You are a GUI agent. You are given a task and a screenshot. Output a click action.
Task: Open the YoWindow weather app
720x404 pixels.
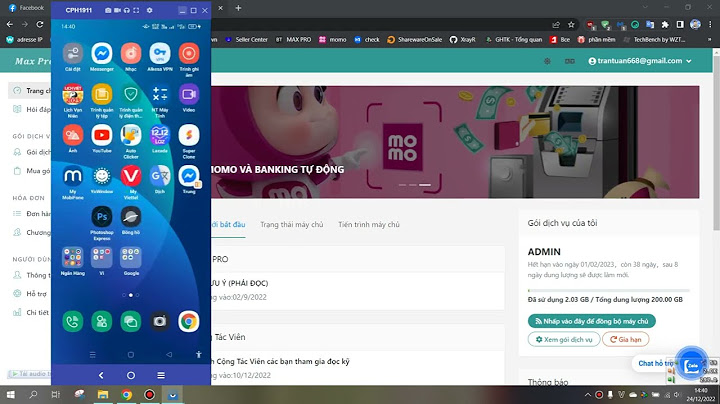(101, 176)
